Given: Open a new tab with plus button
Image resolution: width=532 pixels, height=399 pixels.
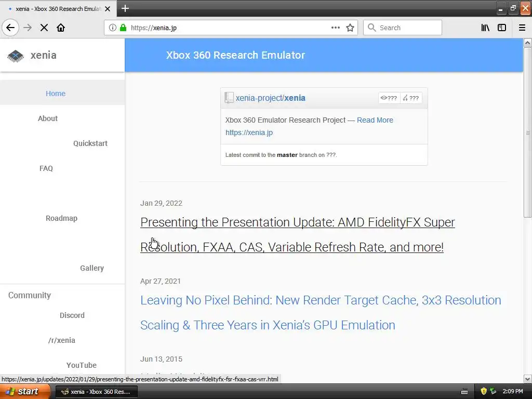Looking at the screenshot, I should (x=125, y=8).
